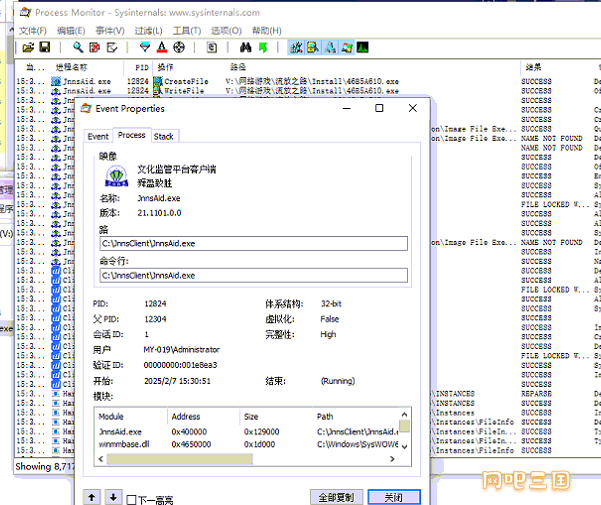Click the module list scroll-down arrow
This screenshot has width=601, height=505.
pos(404,446)
